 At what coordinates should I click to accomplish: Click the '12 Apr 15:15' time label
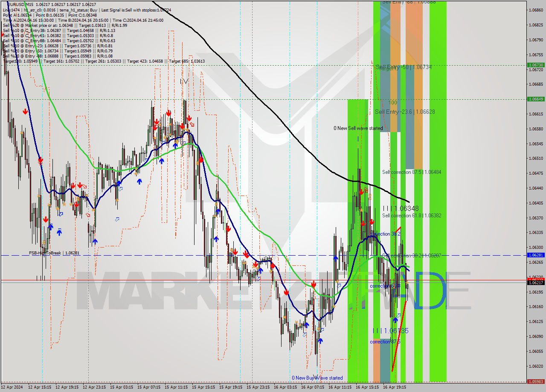pos(40,388)
